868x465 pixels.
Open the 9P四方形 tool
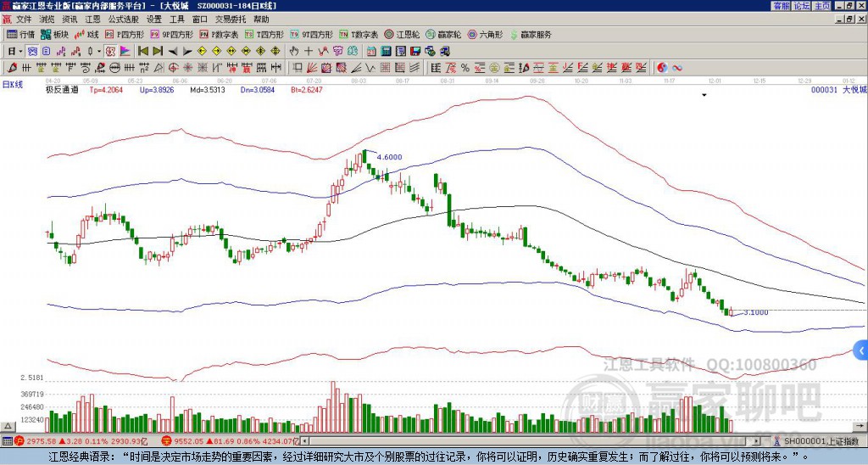click(171, 34)
